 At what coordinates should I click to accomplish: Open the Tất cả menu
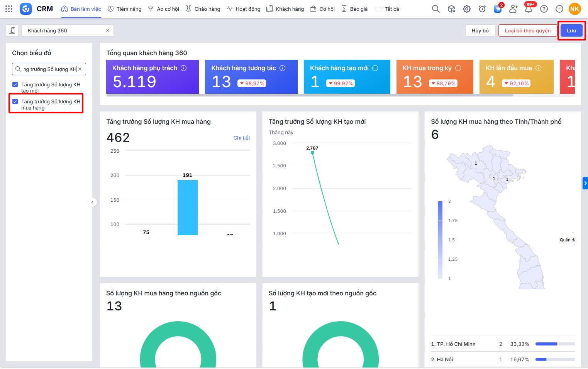click(387, 9)
